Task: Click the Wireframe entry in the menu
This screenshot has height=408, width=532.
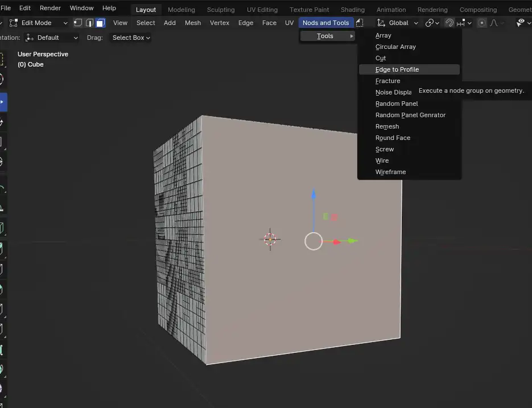Action: coord(390,172)
